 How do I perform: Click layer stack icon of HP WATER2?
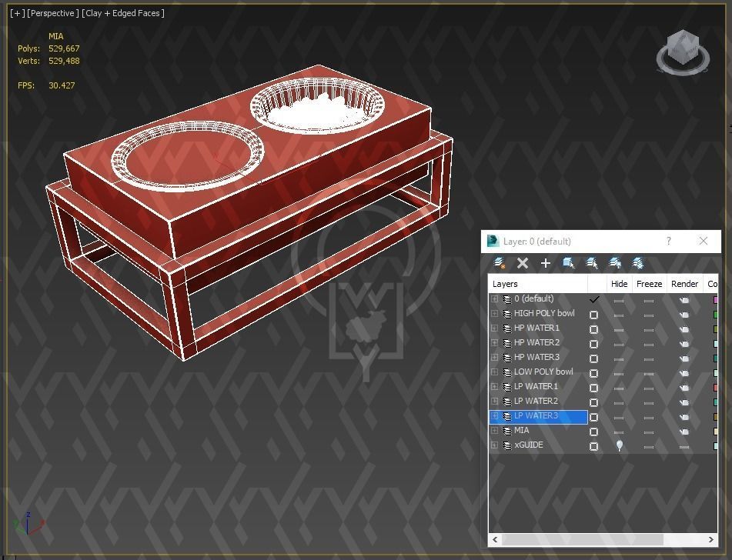point(507,343)
